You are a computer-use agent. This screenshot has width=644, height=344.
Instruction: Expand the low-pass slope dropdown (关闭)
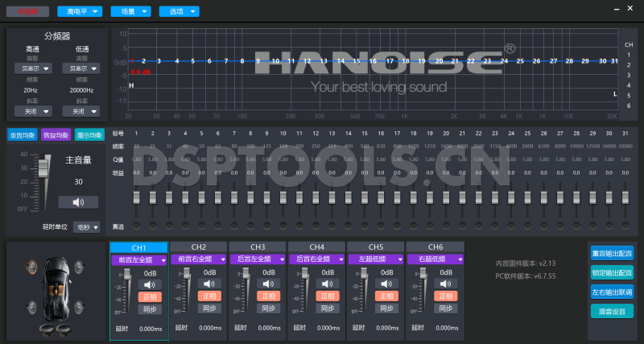[82, 112]
